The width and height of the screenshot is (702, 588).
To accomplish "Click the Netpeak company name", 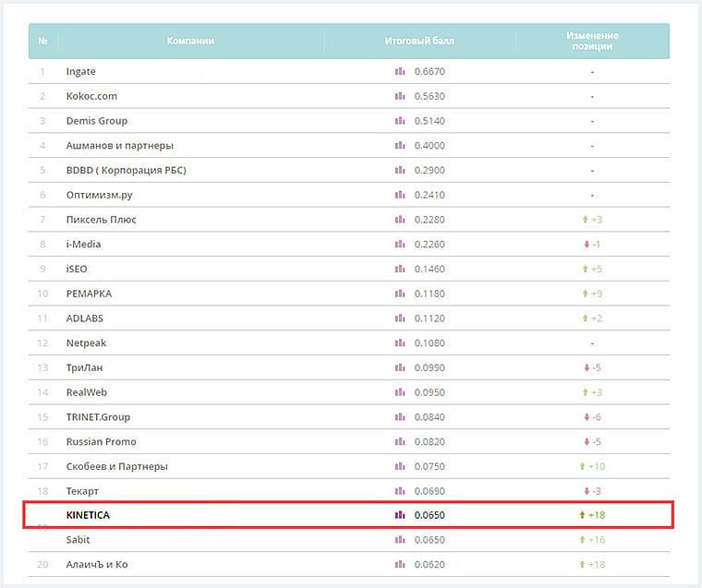I will click(86, 342).
